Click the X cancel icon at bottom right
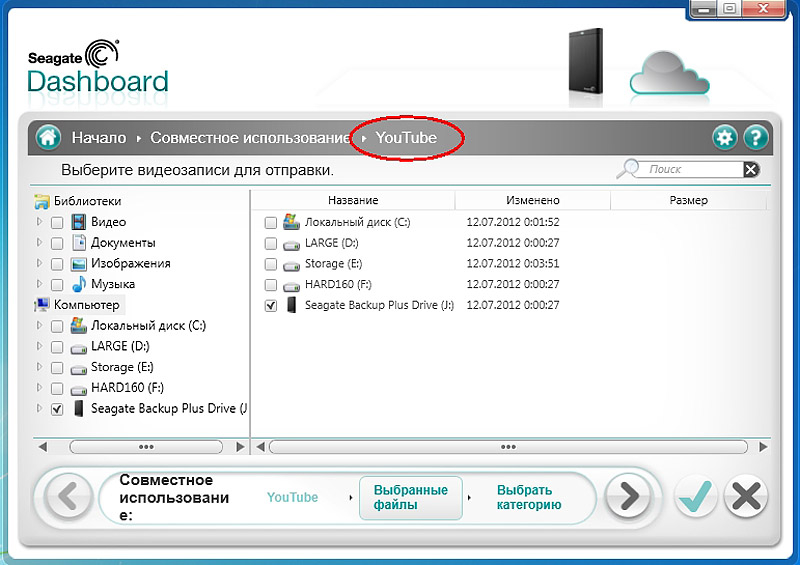 (x=746, y=497)
